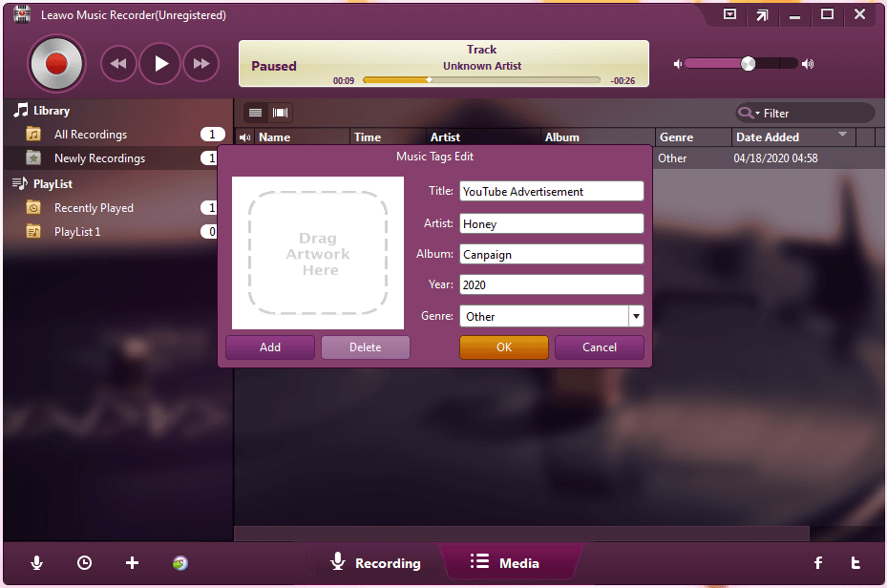Sort by the Genre column
The width and height of the screenshot is (887, 588).
[x=693, y=137]
